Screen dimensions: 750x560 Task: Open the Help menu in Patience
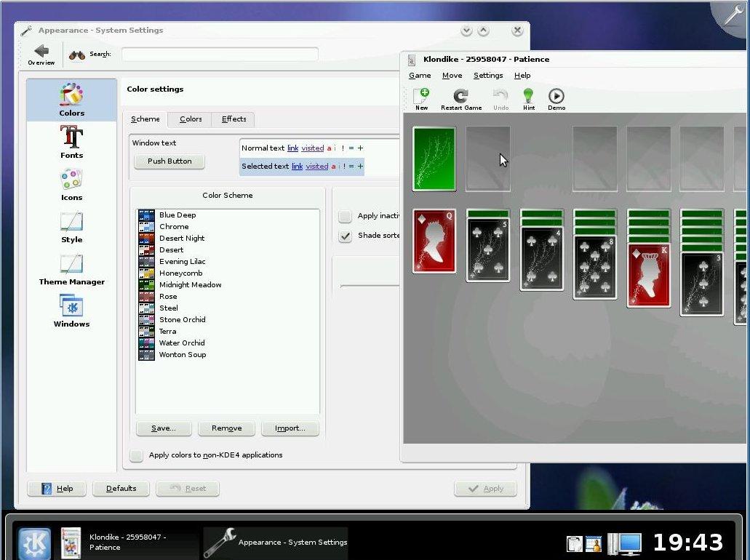[522, 75]
